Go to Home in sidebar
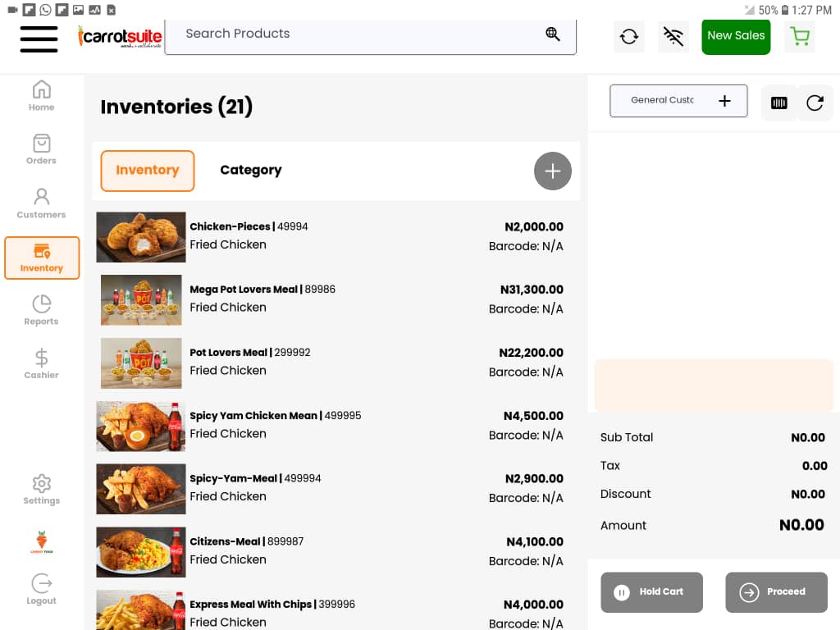The height and width of the screenshot is (630, 840). (x=42, y=96)
